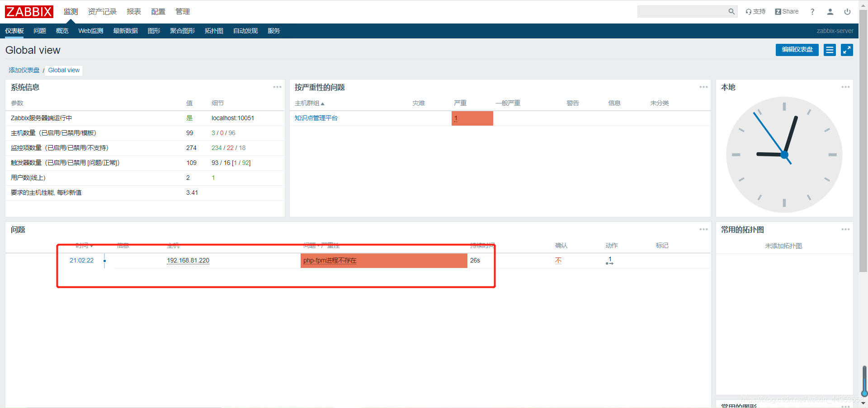The width and height of the screenshot is (868, 408).
Task: Click the 编辑仪表盘 button
Action: (797, 50)
